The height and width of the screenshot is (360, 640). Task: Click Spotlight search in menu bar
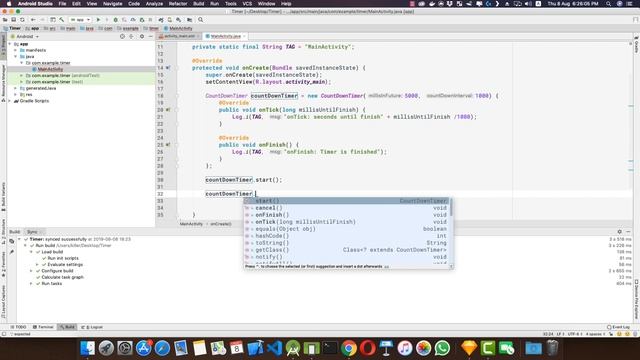pos(609,4)
